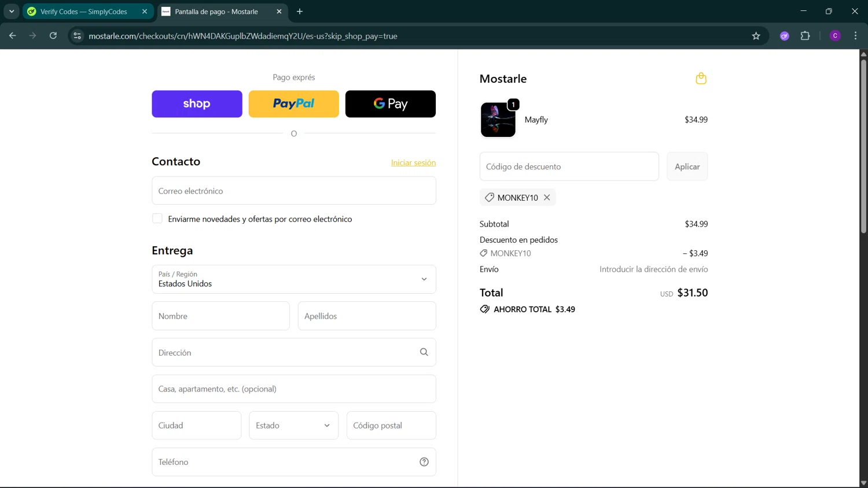The image size is (868, 488).
Task: Focus the Dirección input field
Action: coord(294,353)
